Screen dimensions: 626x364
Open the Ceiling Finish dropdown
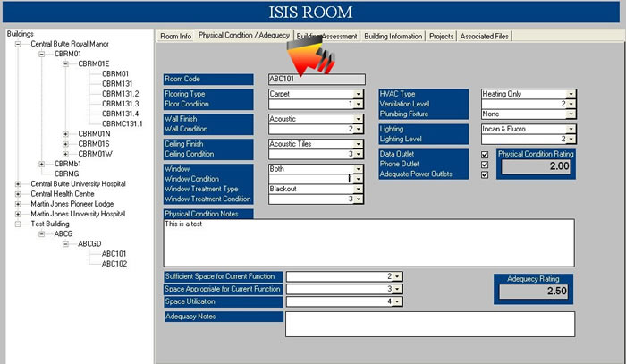(x=358, y=144)
